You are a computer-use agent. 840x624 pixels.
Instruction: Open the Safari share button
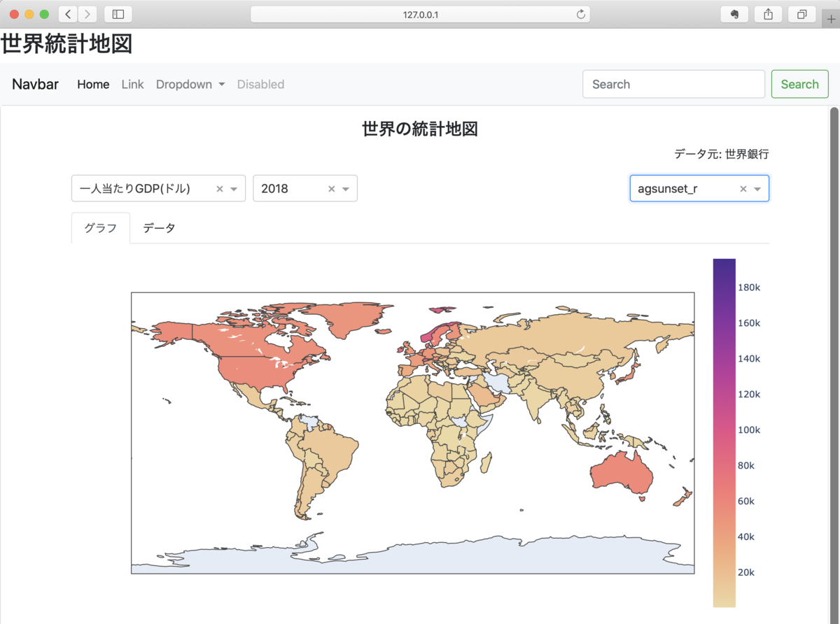[x=768, y=14]
